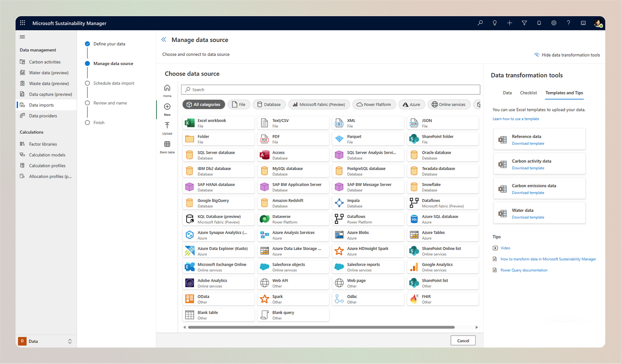
Task: Switch to the Checklist tab
Action: 528,92
